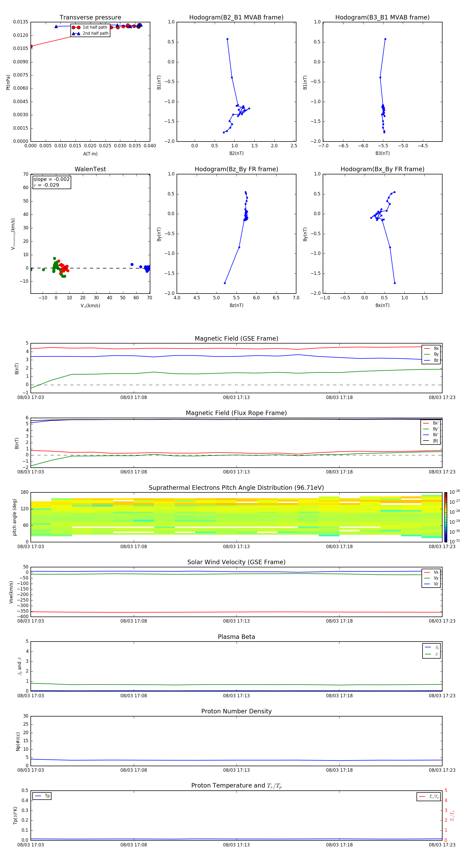Select 'Hodogram(B3_B1 MVAB frame)' title
The image size is (473, 868).
[382, 18]
